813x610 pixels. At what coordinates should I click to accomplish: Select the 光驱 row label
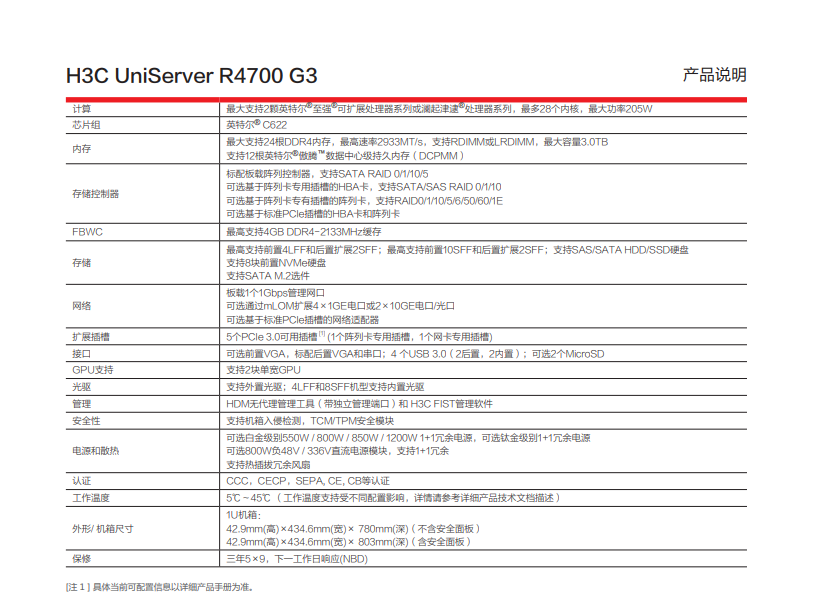pos(81,387)
